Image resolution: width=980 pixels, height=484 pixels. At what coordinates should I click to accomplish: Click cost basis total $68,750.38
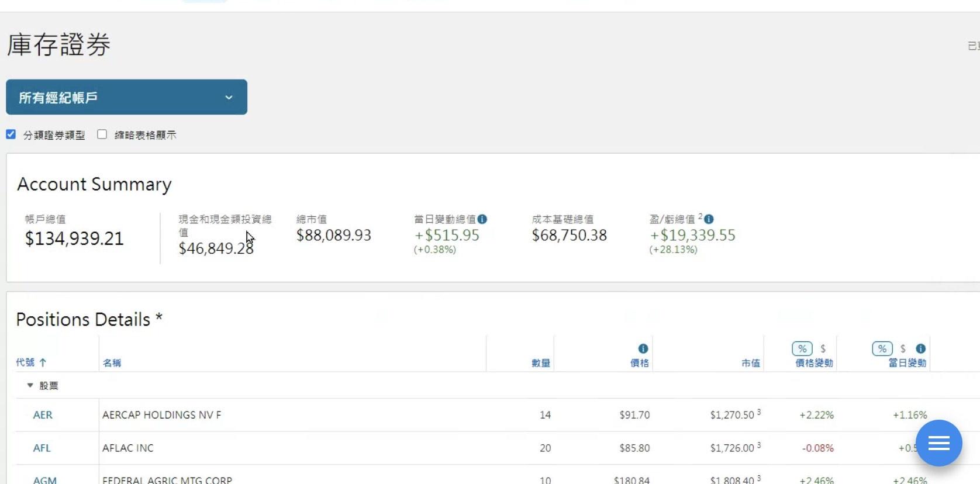570,235
